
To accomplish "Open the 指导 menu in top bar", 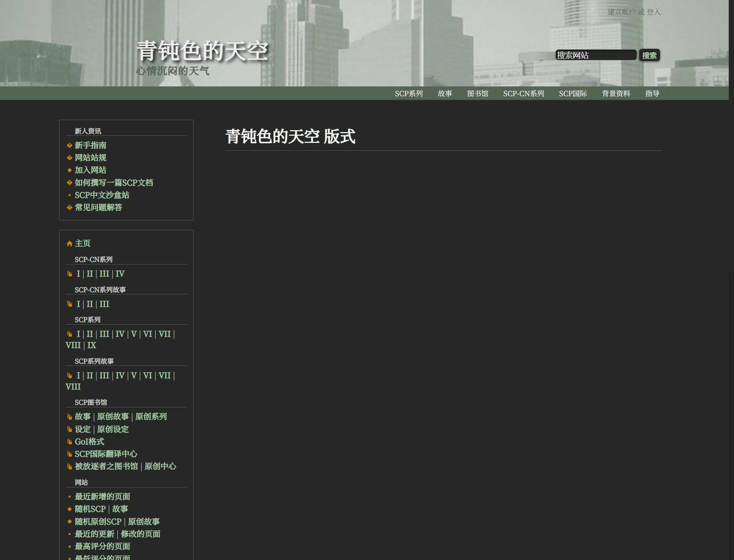I will (652, 94).
